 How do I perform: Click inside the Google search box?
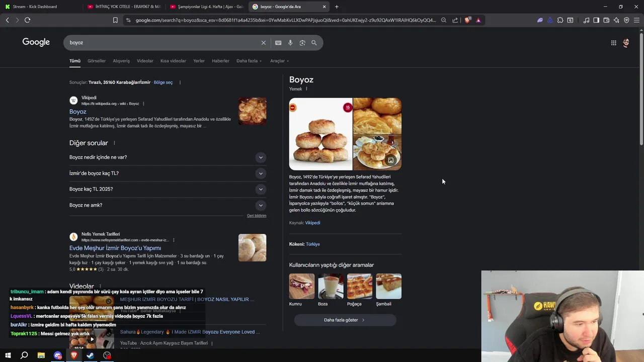click(164, 43)
